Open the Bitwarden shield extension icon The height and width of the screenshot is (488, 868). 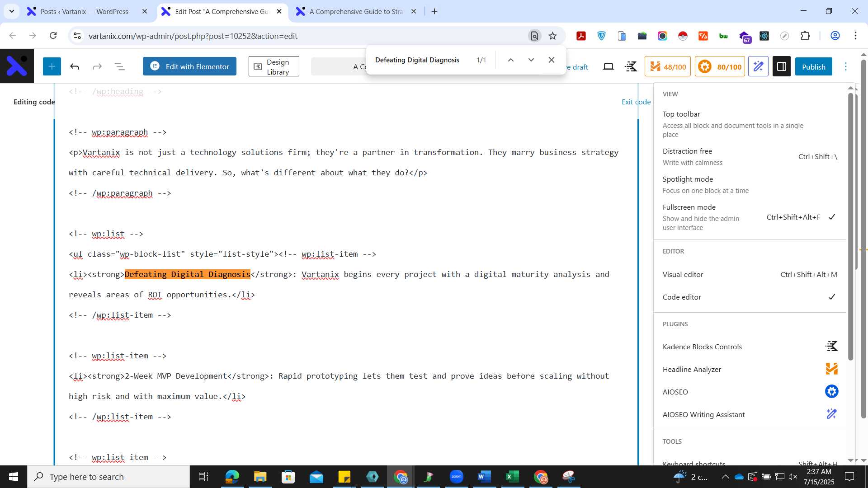(601, 36)
